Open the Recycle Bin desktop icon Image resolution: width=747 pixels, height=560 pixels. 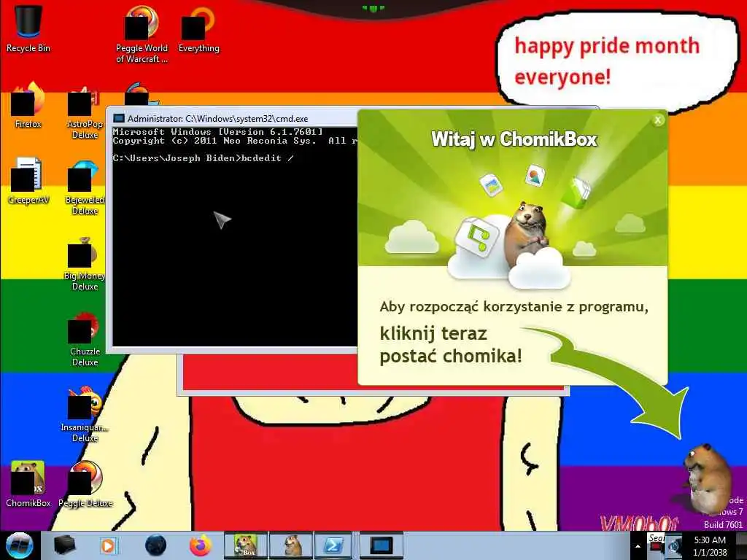coord(28,28)
